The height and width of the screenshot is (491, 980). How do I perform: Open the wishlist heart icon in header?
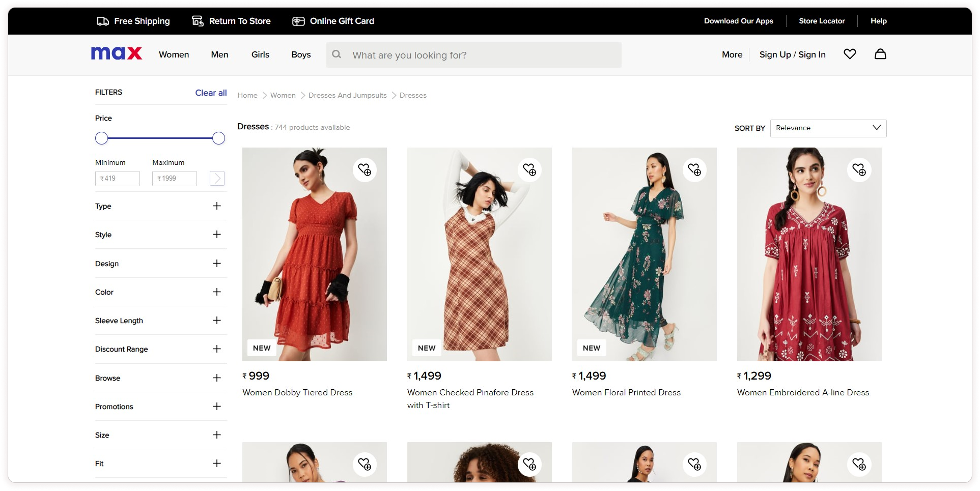click(x=850, y=54)
